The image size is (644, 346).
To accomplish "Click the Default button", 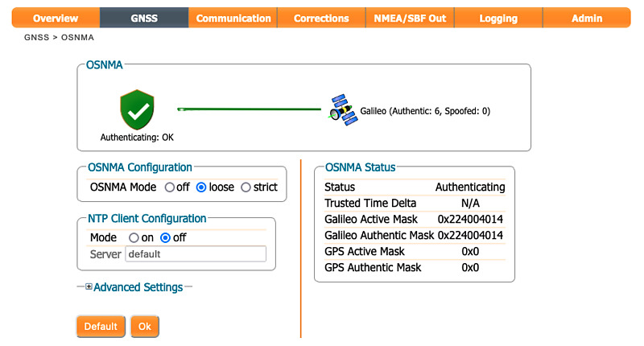I will pos(101,327).
